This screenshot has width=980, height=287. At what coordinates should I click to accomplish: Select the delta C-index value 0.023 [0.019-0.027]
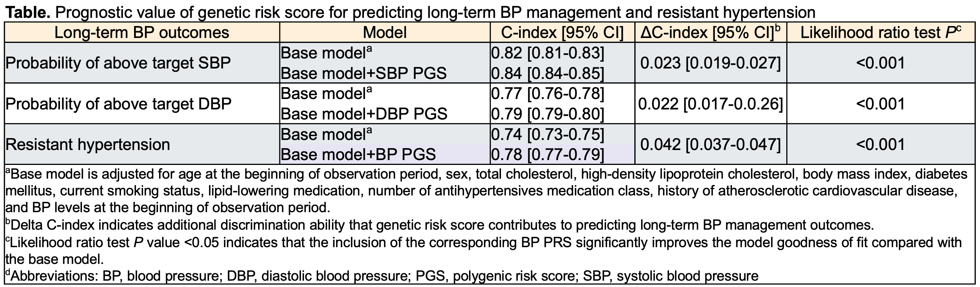coord(710,63)
